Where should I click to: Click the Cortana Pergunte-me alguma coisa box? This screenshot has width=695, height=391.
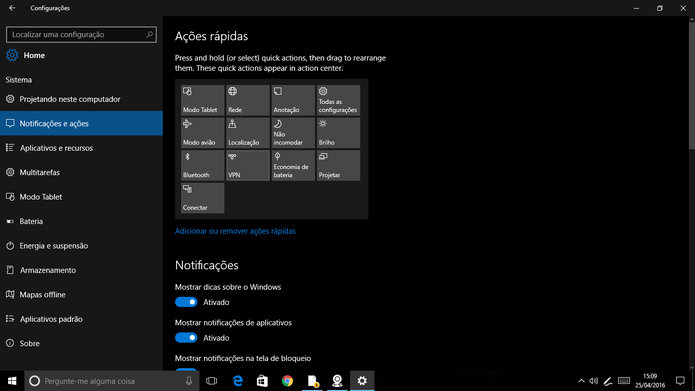[x=112, y=381]
